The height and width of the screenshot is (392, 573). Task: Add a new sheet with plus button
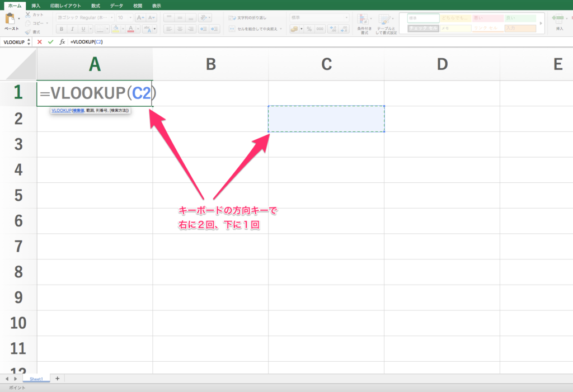tap(58, 379)
